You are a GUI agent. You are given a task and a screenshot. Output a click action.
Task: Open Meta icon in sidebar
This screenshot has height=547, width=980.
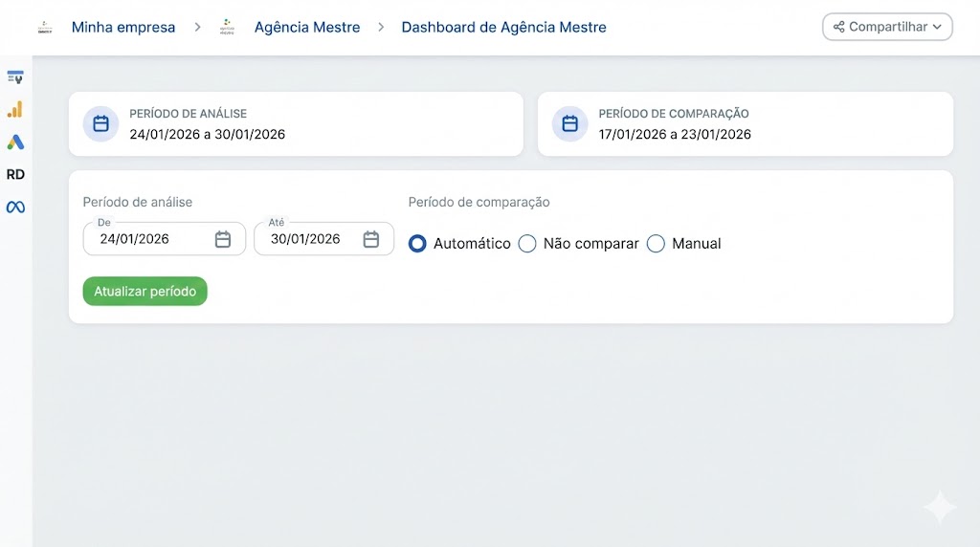[15, 207]
